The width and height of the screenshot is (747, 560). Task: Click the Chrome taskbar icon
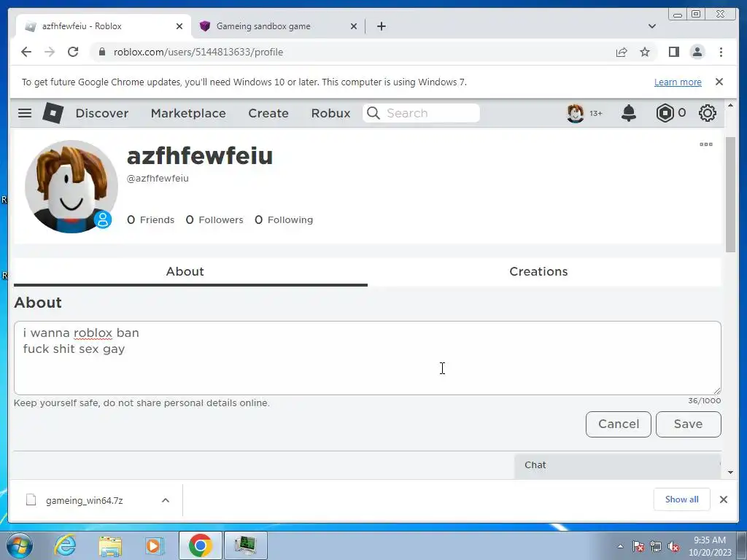pyautogui.click(x=200, y=545)
